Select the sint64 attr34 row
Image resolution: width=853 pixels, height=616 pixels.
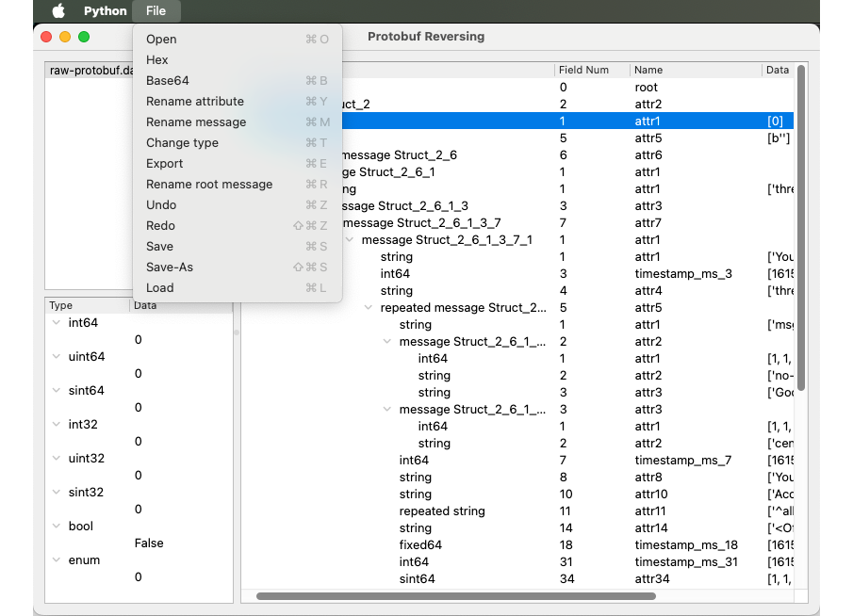[x=517, y=578]
